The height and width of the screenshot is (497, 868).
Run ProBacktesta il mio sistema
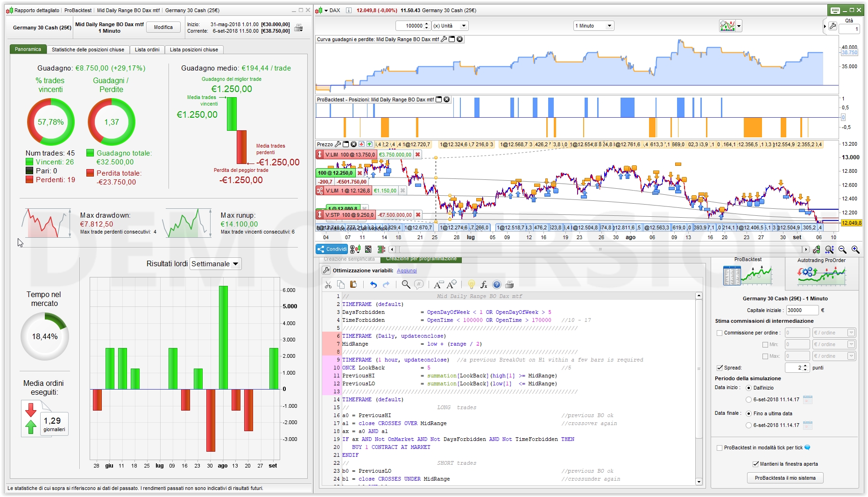785,478
